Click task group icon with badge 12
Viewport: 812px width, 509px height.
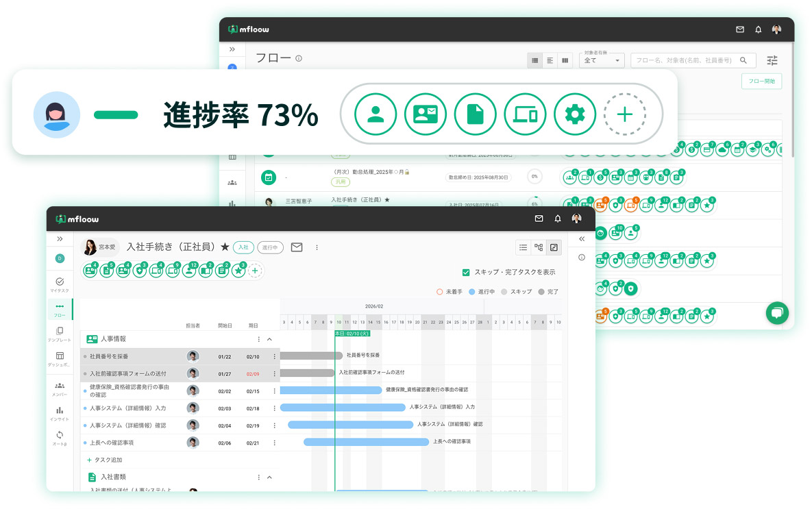click(190, 271)
